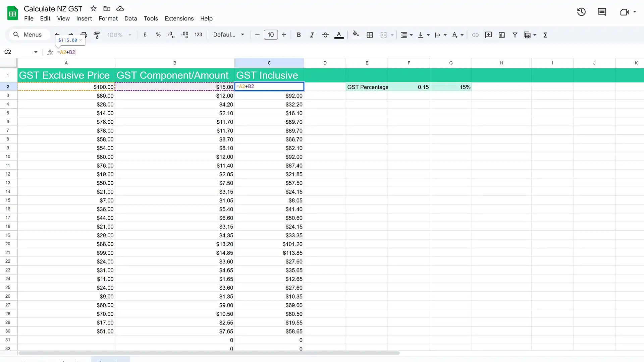The image size is (644, 362).
Task: Open vertical align dropdown
Action: pyautogui.click(x=424, y=35)
